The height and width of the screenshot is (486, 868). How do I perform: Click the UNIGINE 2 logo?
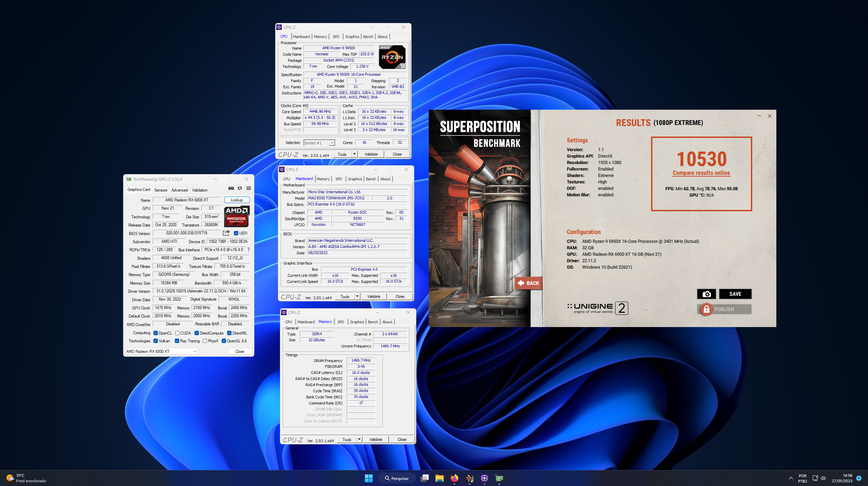[x=597, y=308]
